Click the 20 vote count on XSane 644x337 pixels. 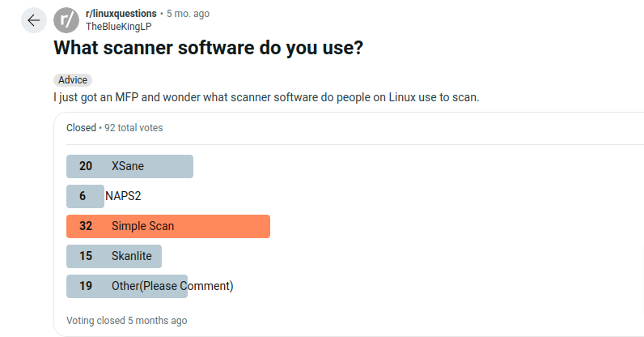86,166
